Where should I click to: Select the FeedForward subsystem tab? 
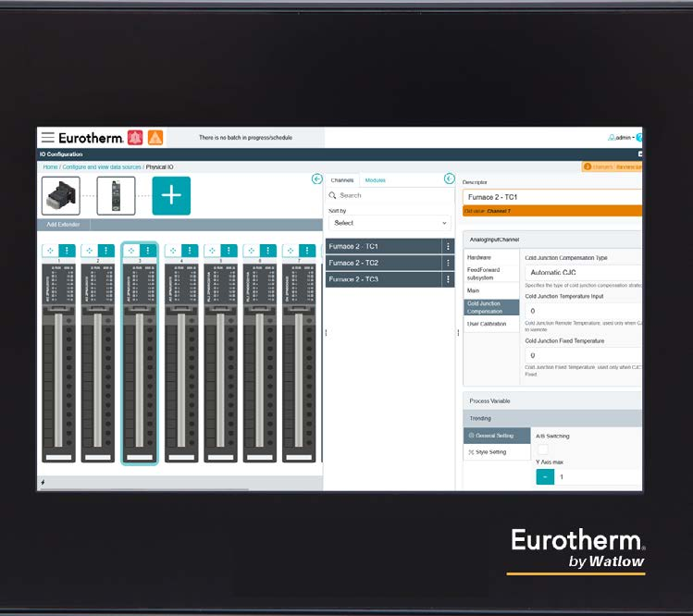pyautogui.click(x=491, y=274)
